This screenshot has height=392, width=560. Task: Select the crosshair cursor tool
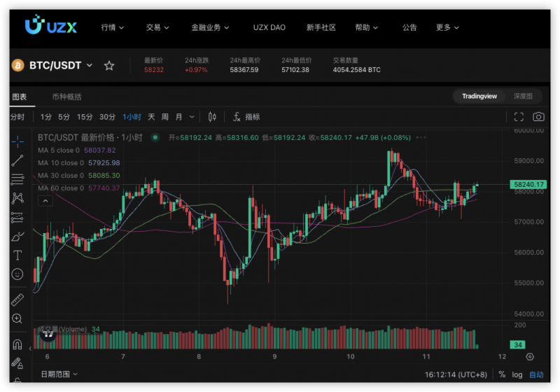[17, 141]
